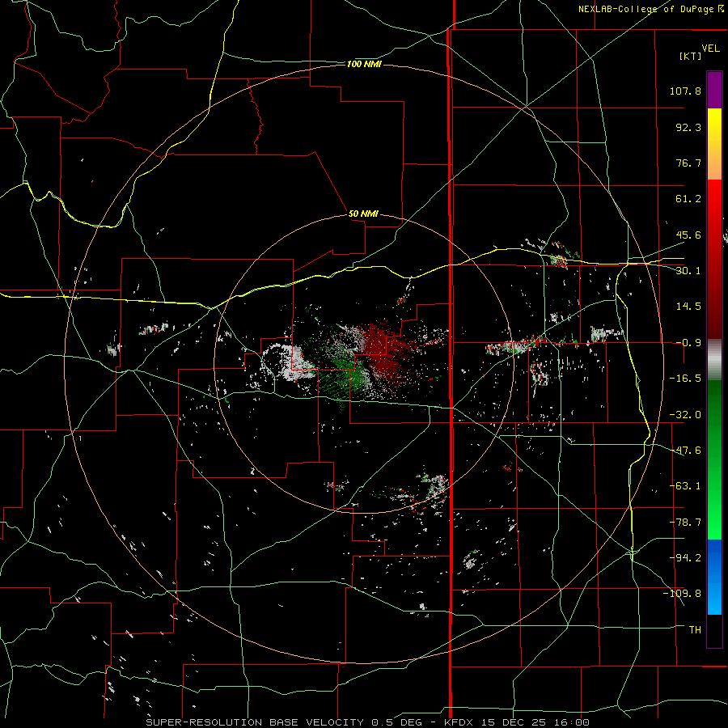Pick the blue segment of velocity color bar
Image resolution: width=728 pixels, height=728 pixels.
click(714, 577)
